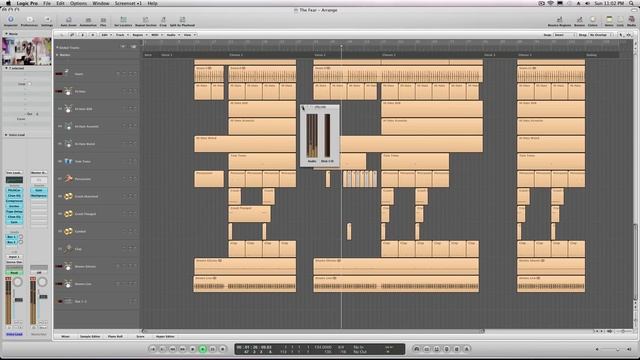Select the Snares Electro track drum icon
The height and width of the screenshot is (360, 640).
[68, 266]
